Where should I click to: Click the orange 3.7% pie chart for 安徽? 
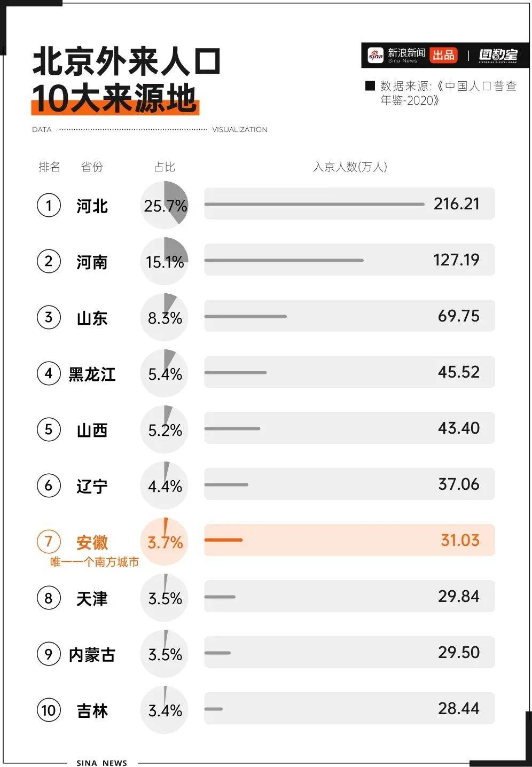(165, 542)
